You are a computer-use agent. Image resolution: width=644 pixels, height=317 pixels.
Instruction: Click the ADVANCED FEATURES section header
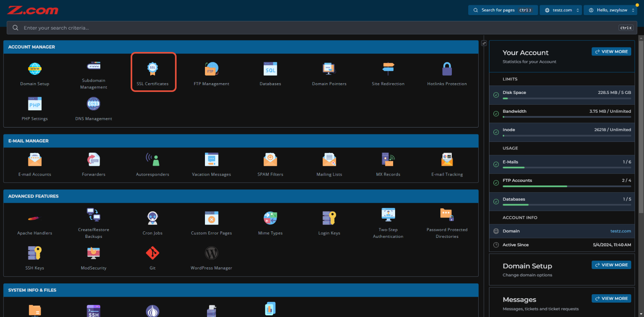[x=241, y=196]
